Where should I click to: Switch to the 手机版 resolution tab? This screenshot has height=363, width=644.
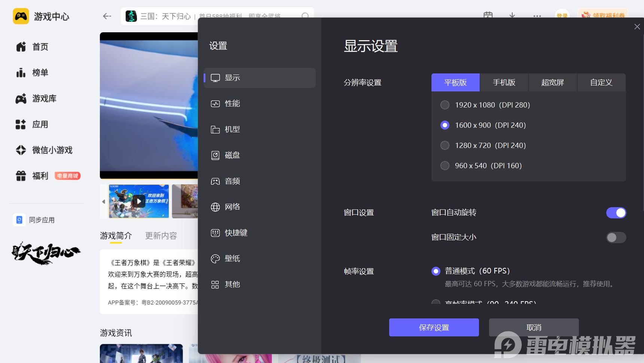[x=504, y=83]
